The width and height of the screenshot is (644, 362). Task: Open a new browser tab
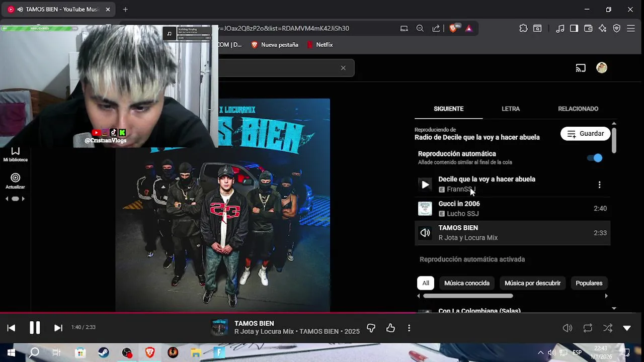click(125, 10)
